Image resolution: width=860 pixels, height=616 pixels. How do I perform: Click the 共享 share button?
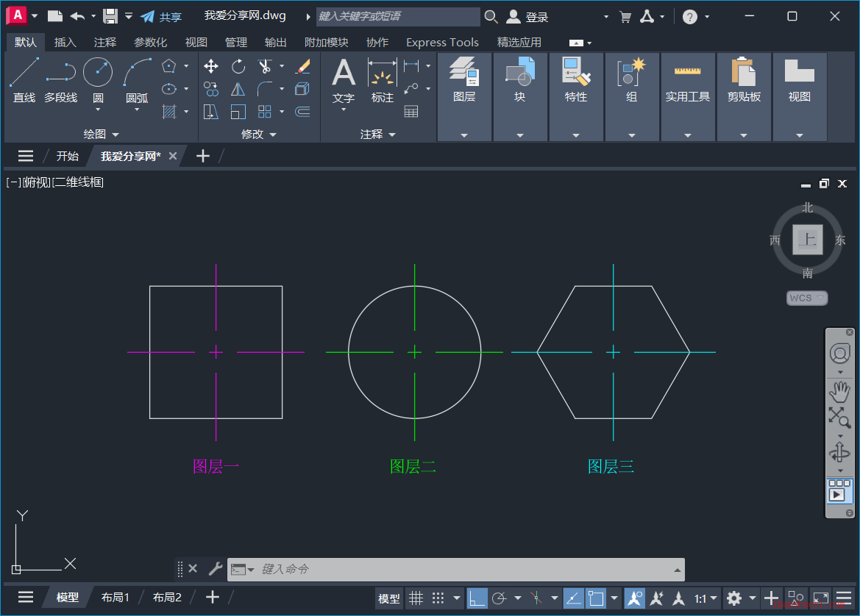pos(162,17)
